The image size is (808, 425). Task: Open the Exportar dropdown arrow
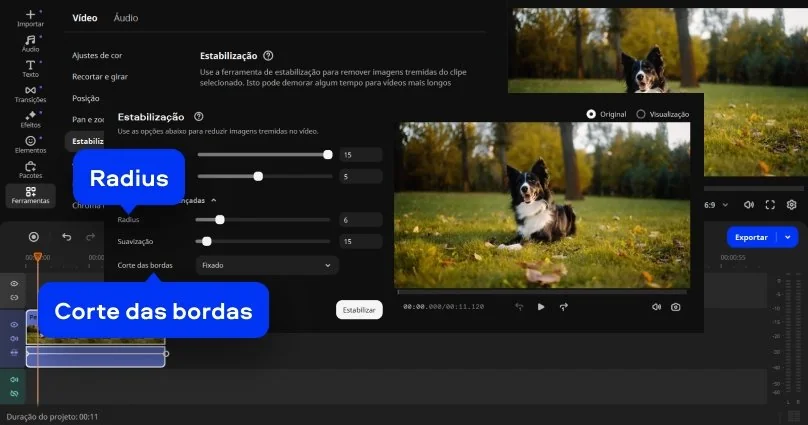pos(789,237)
